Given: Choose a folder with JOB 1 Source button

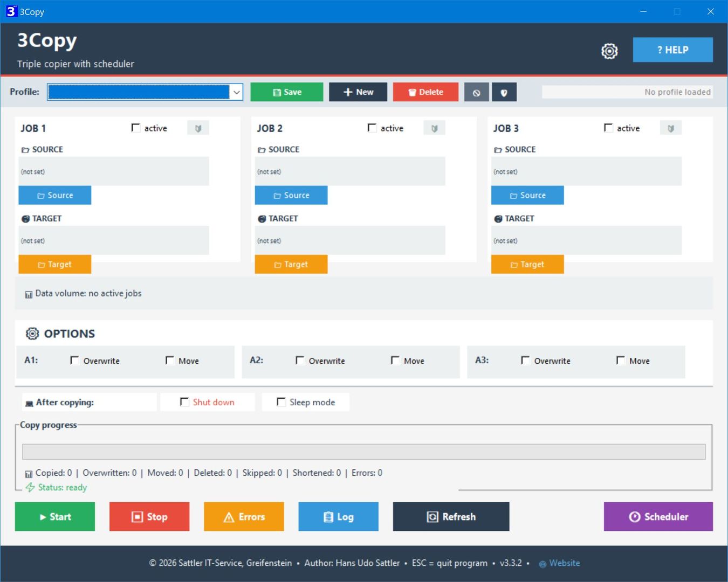Looking at the screenshot, I should coord(55,195).
